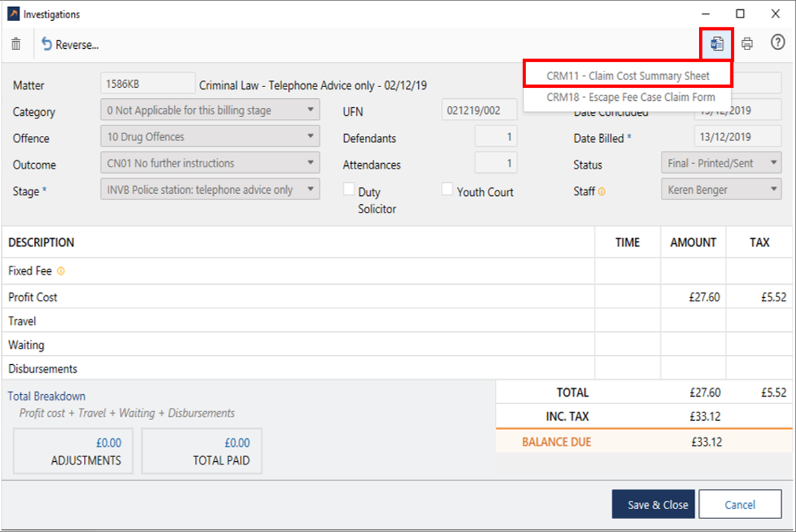Click the UFN input field
The height and width of the screenshot is (532, 796).
coord(479,111)
